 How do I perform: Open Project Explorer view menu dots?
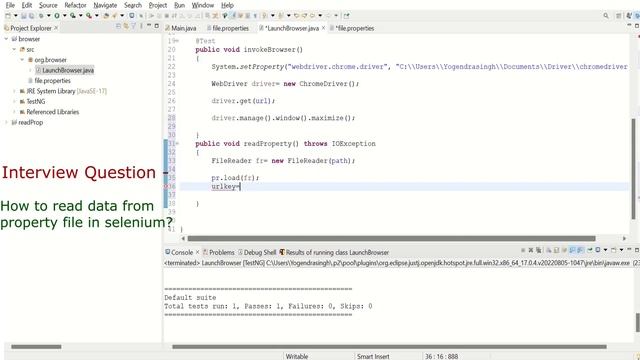pyautogui.click(x=141, y=26)
